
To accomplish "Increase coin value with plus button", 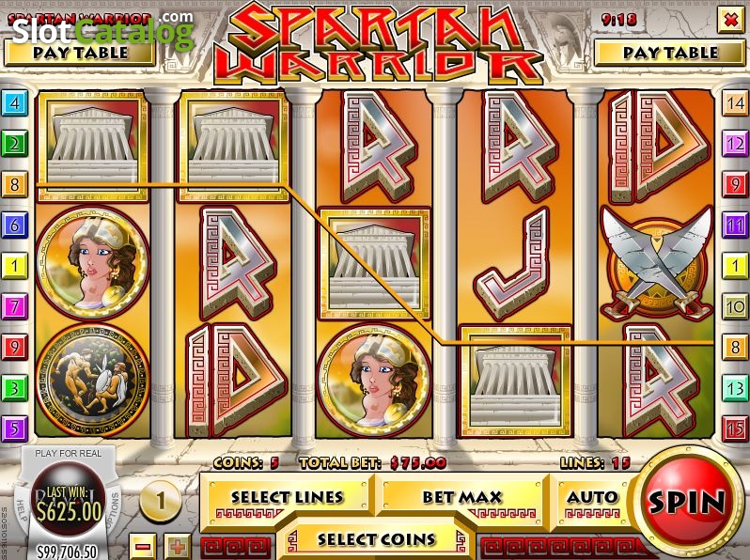I will click(178, 546).
